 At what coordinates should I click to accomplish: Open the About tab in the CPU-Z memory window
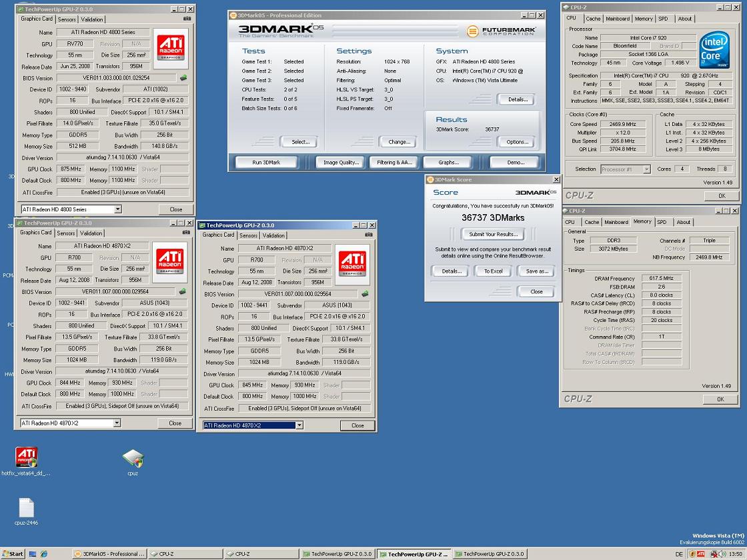click(683, 222)
